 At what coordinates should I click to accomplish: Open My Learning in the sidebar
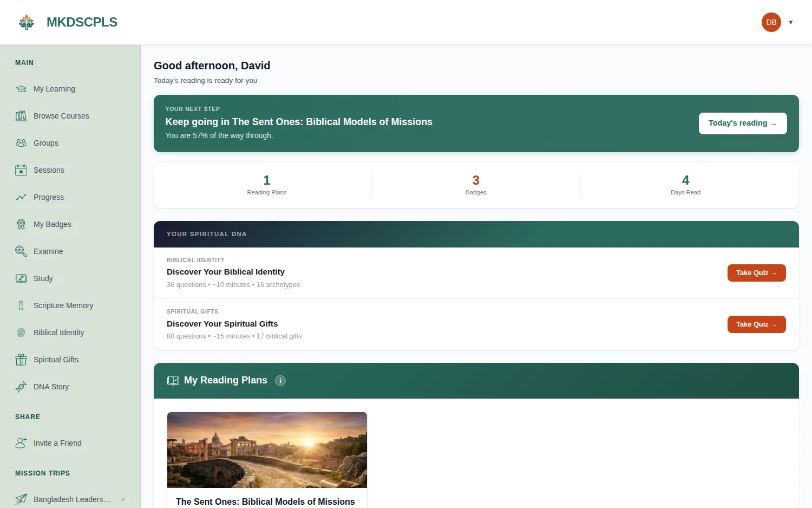click(x=70, y=89)
